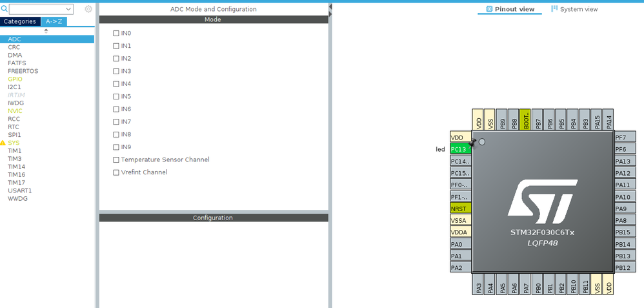Click the PB12 pin
Viewport: 644px width, 308px height.
[625, 268]
